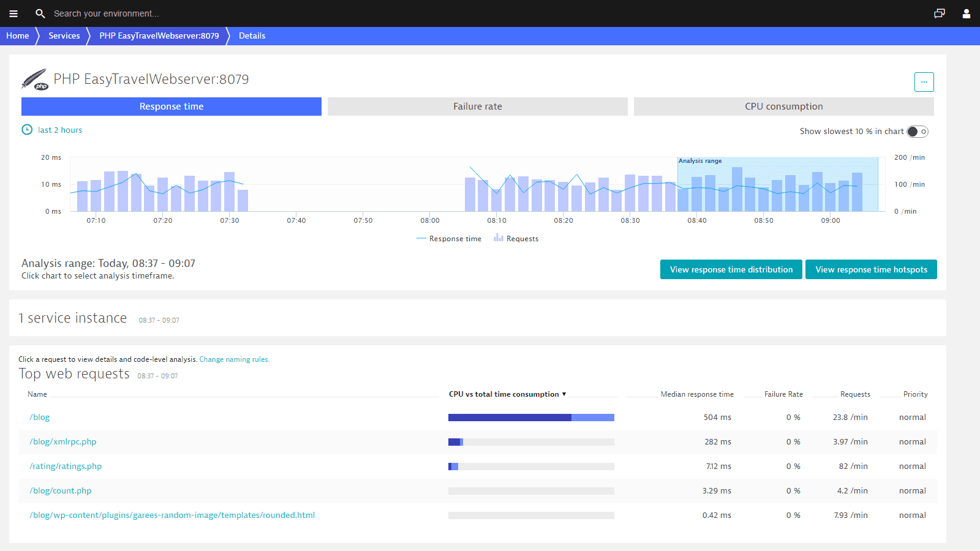Open /rating/ratings.php request
Screen dimensions: 980x551
(x=66, y=466)
